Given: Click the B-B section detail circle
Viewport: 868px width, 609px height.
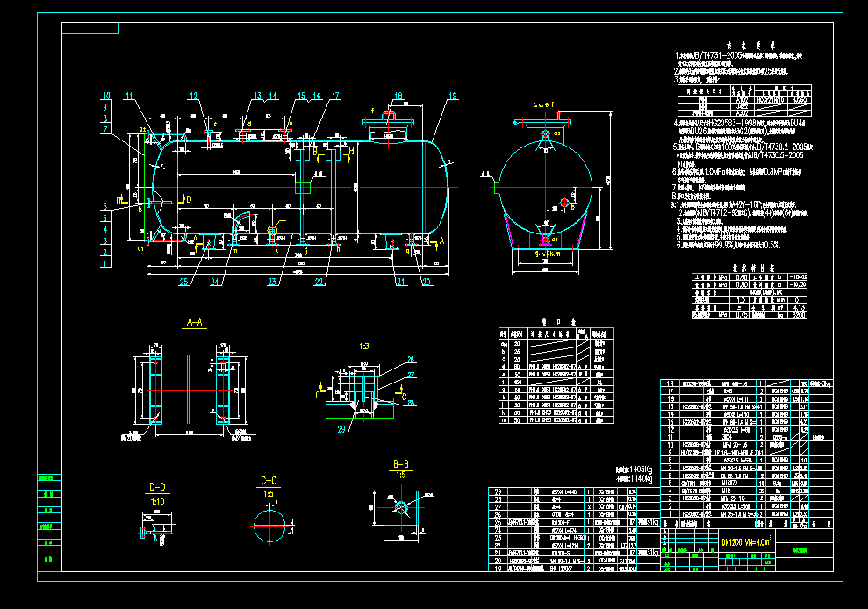Looking at the screenshot, I should (x=402, y=507).
